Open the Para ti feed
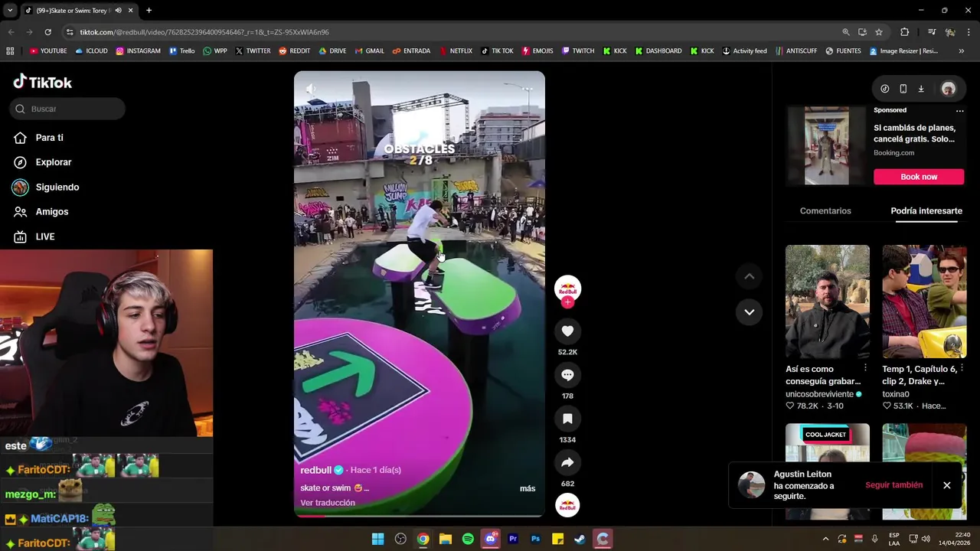The height and width of the screenshot is (551, 980). click(x=49, y=138)
